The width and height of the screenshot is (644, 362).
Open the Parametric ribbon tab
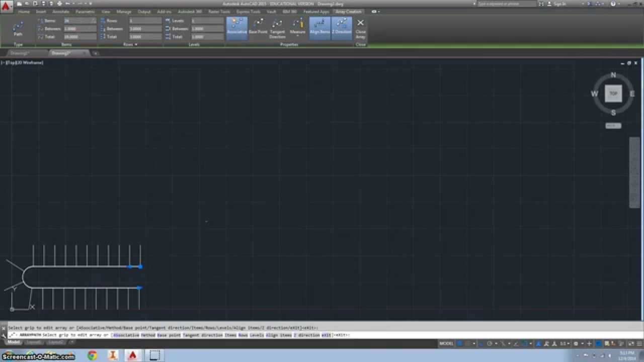[85, 12]
